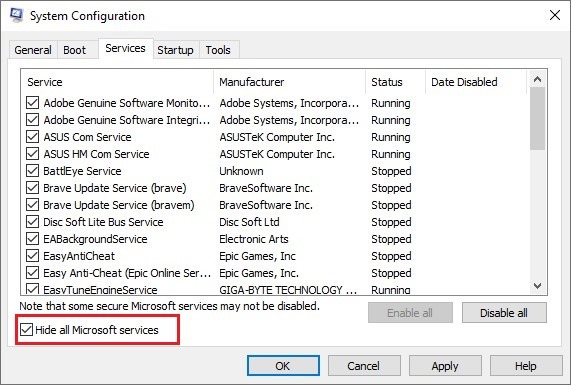571x385 pixels.
Task: Click the scroll up arrow of services list
Action: 537,79
